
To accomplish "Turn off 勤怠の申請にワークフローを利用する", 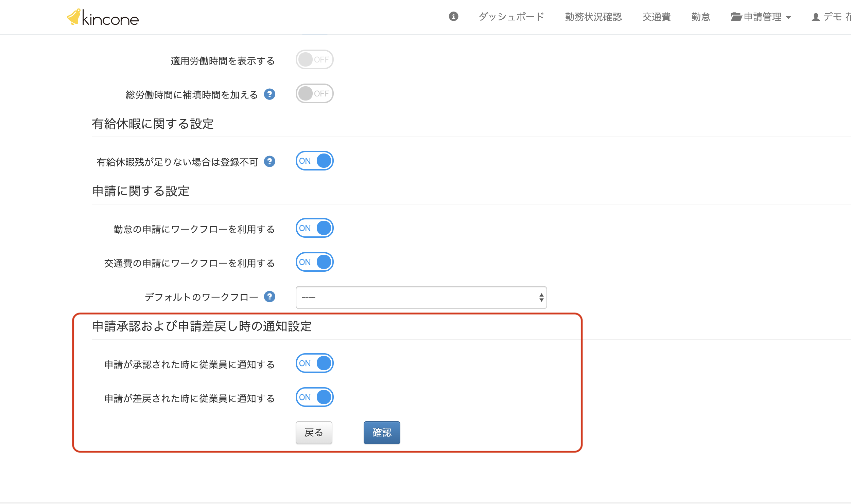I will [314, 228].
